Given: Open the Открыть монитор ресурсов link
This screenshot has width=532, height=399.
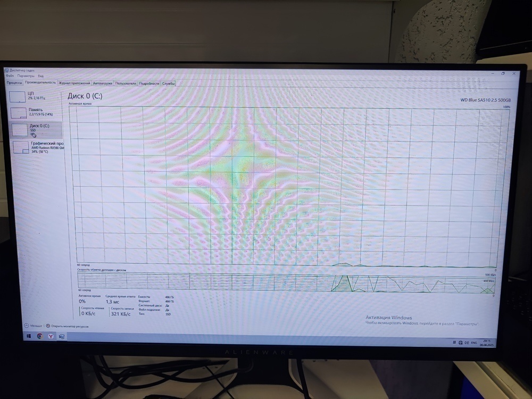Looking at the screenshot, I should (70, 327).
